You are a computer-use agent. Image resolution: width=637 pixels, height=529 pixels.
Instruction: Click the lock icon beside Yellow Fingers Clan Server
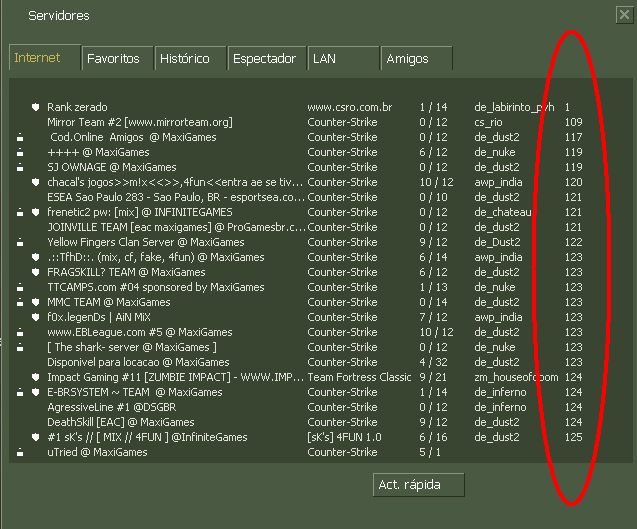[20, 243]
